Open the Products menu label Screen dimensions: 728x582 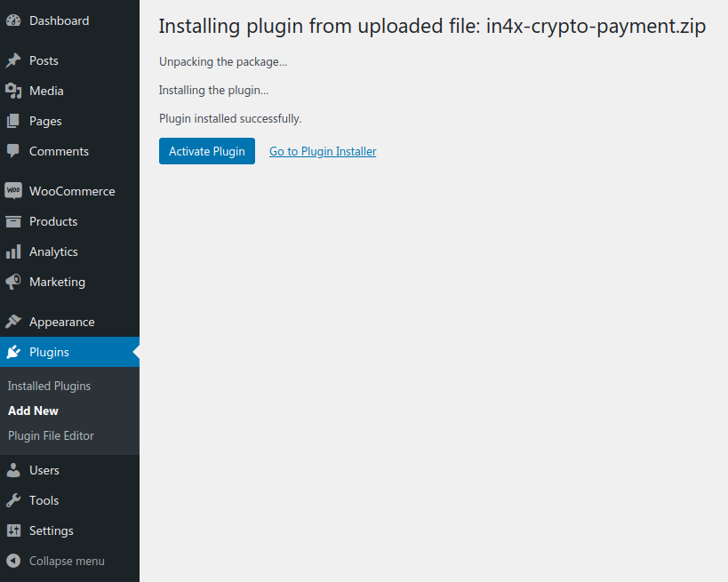pyautogui.click(x=53, y=221)
